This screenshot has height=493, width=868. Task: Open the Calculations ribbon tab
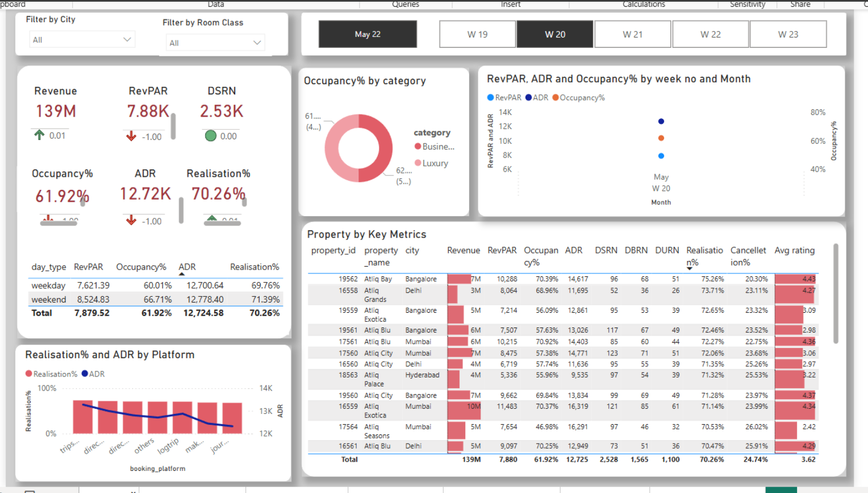[x=643, y=5]
